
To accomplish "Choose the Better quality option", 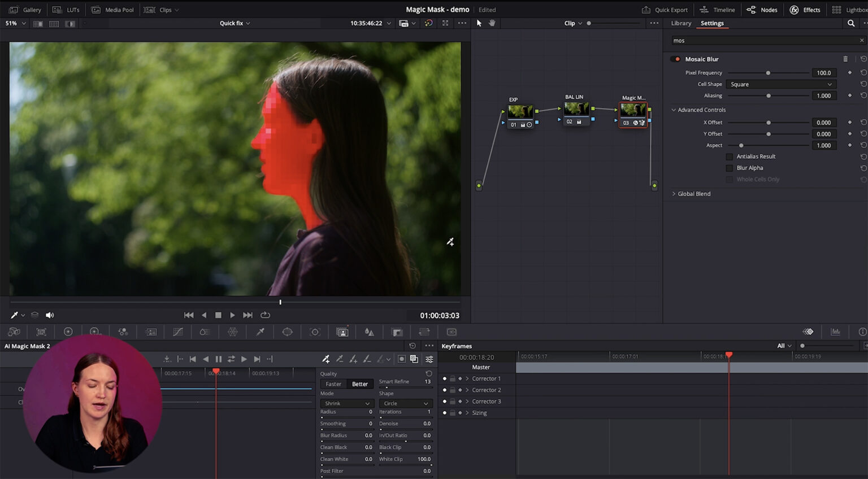I will 360,384.
